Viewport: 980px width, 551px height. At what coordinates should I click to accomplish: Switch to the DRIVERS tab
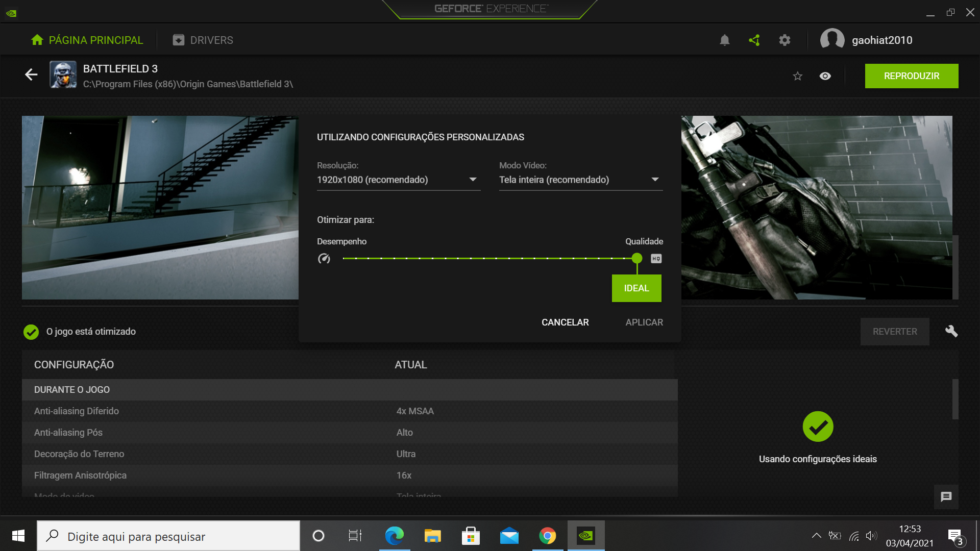[203, 40]
